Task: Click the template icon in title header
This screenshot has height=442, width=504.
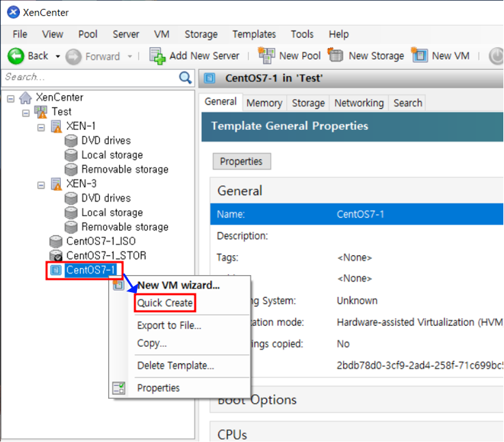Action: (210, 78)
